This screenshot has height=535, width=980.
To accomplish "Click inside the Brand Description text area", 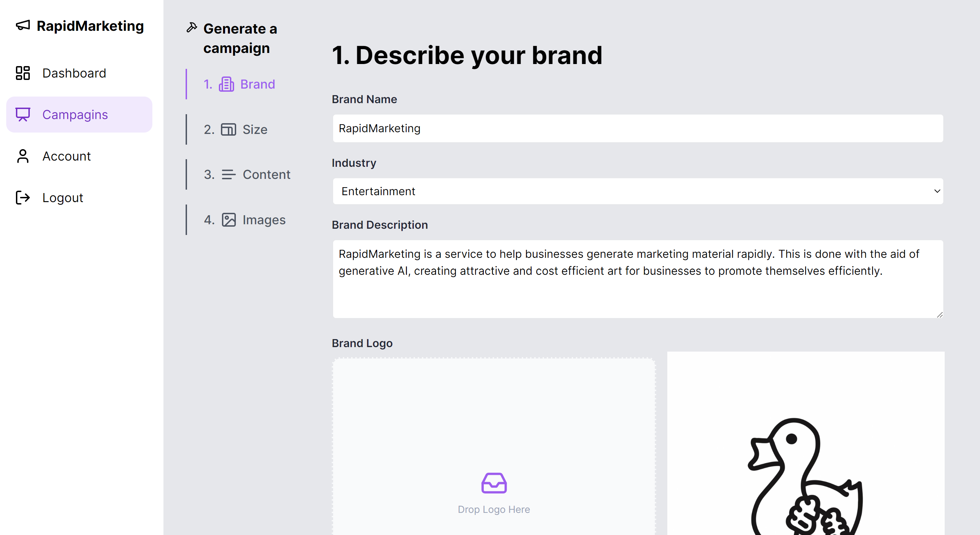I will (x=638, y=279).
